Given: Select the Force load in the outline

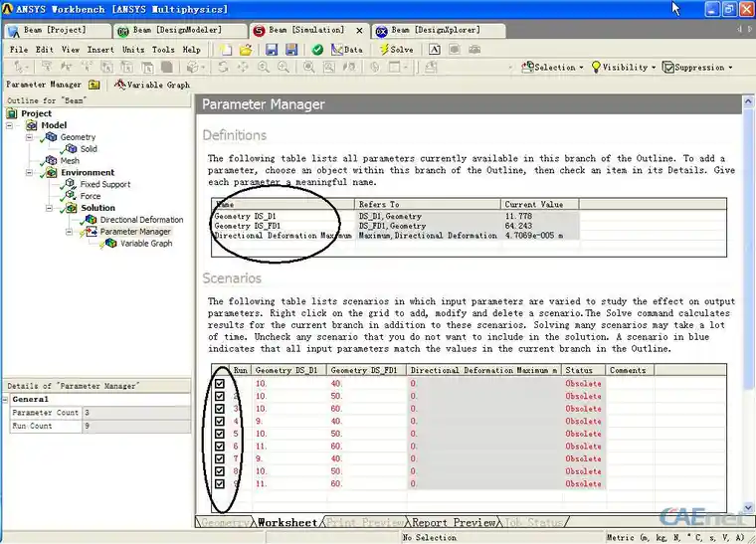Looking at the screenshot, I should [91, 196].
